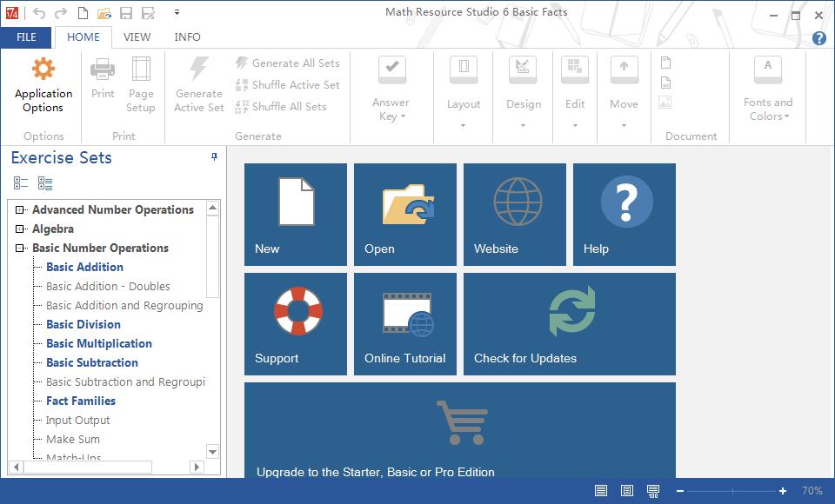Click the Document group image icon
This screenshot has height=504, width=835.
pos(665,103)
